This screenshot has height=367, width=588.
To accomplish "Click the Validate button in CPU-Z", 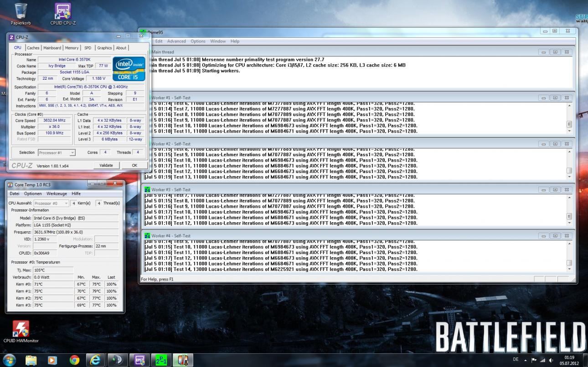I will [106, 165].
